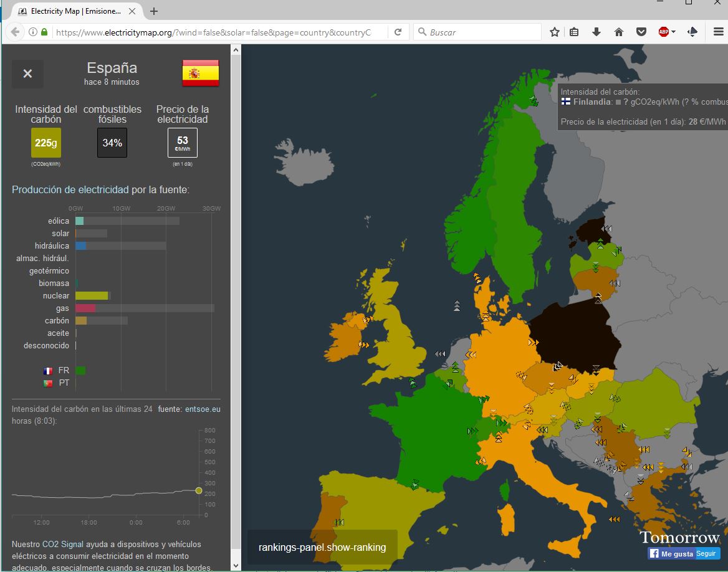Click the 225g carbon intensity color box

point(46,143)
